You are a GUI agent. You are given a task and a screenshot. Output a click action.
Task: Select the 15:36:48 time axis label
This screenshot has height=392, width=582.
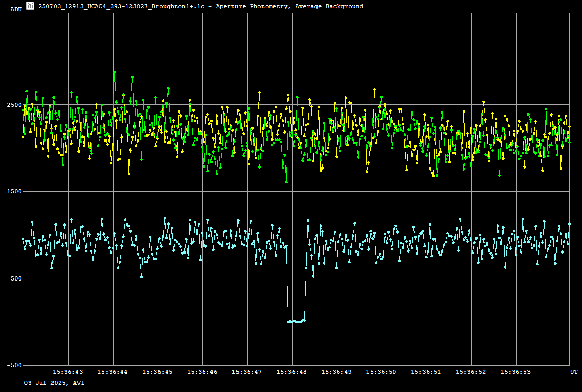pyautogui.click(x=292, y=372)
